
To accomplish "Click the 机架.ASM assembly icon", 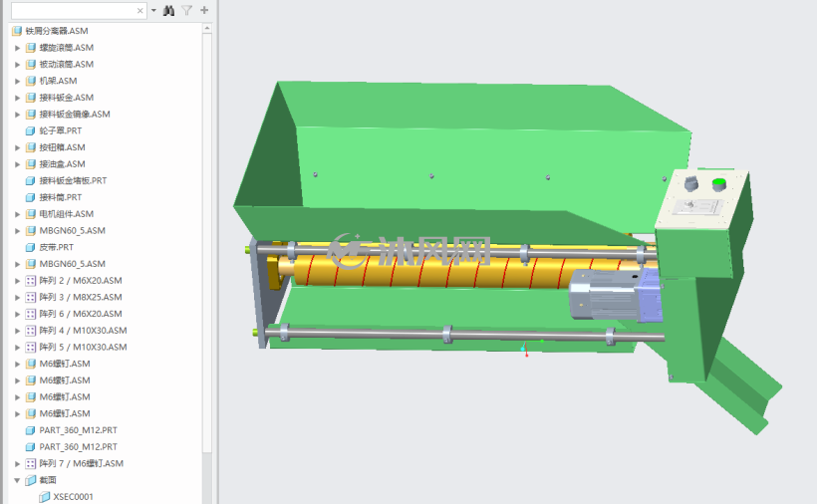I will pos(31,81).
